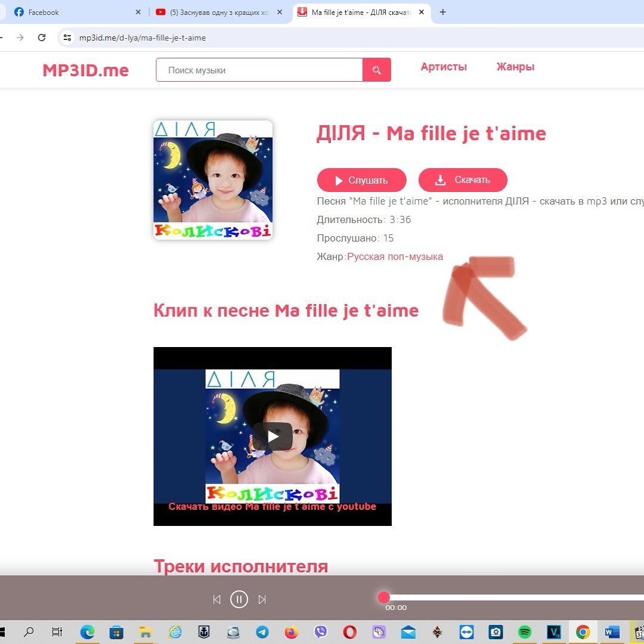Open site information icon in address bar
The height and width of the screenshot is (644, 644).
[67, 38]
